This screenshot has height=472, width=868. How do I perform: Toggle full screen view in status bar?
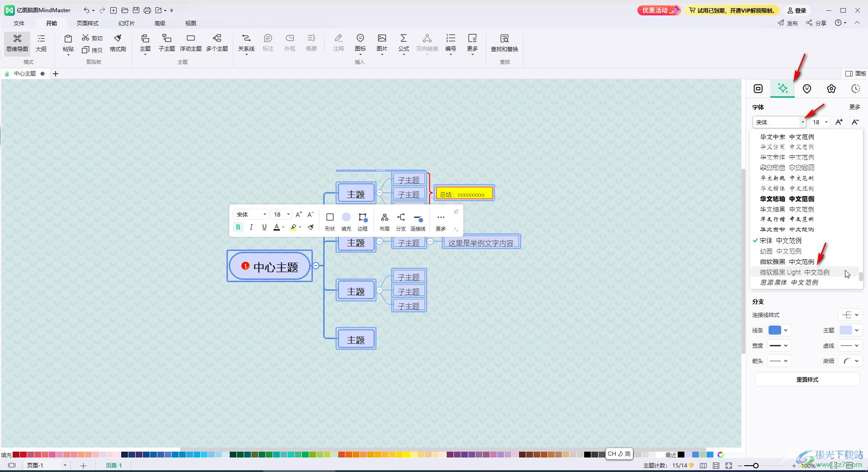(x=729, y=465)
